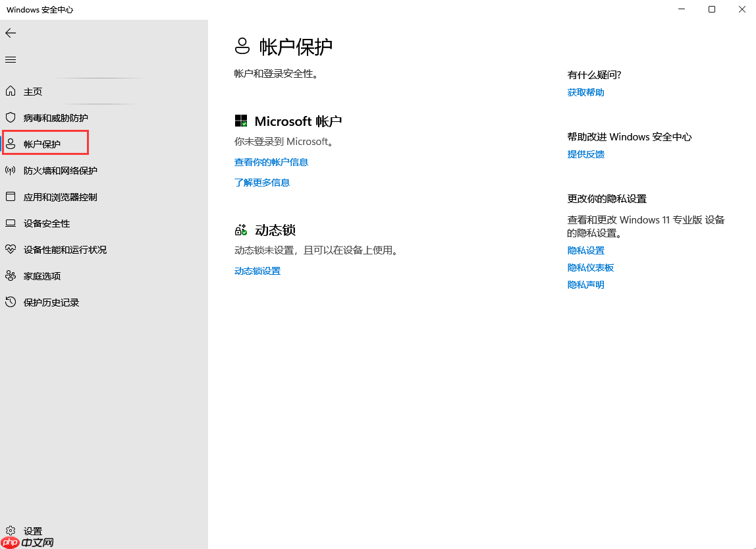Click the 主页 home icon
The height and width of the screenshot is (549, 756).
[10, 91]
